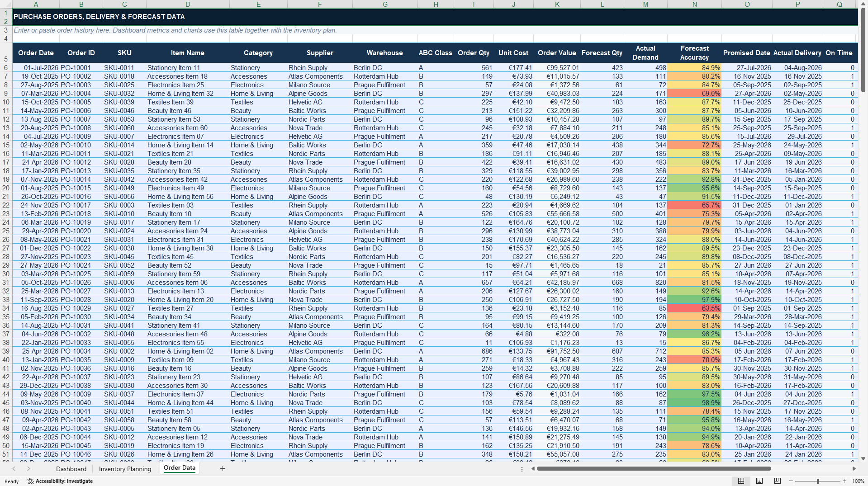Viewport: 868px width, 486px height.
Task: Open the Inventory Planning sheet tab
Action: (125, 469)
